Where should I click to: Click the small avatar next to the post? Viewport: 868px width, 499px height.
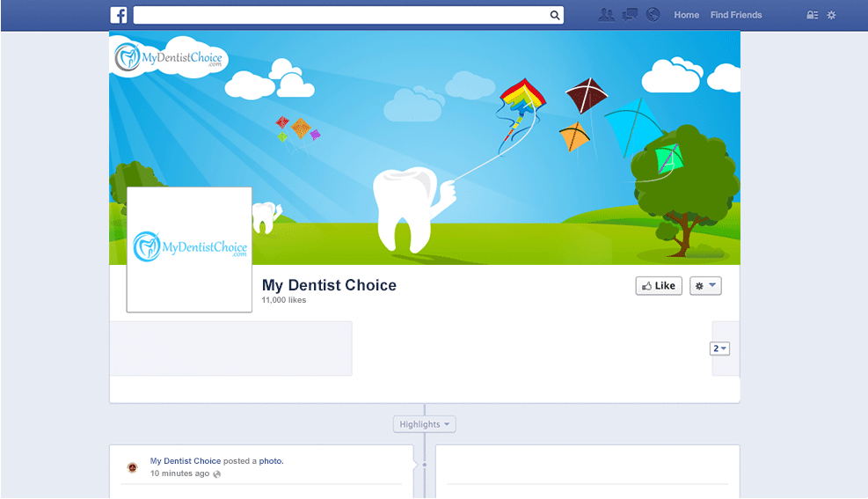click(x=132, y=467)
